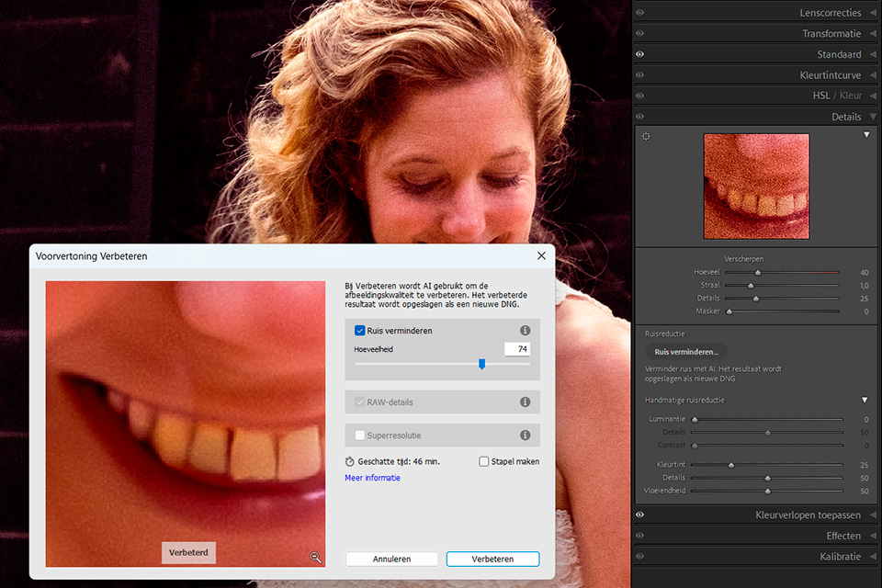
Task: Open the Meer informatie link
Action: 372,478
